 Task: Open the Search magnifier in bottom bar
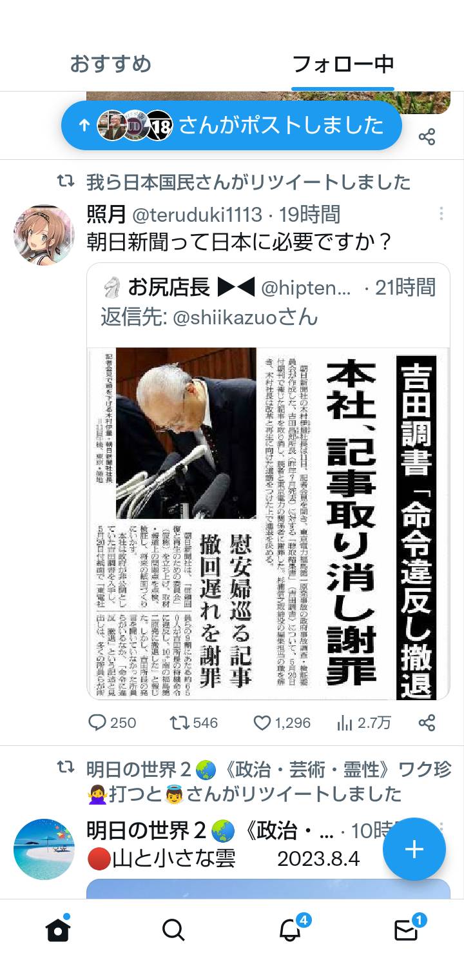173,930
